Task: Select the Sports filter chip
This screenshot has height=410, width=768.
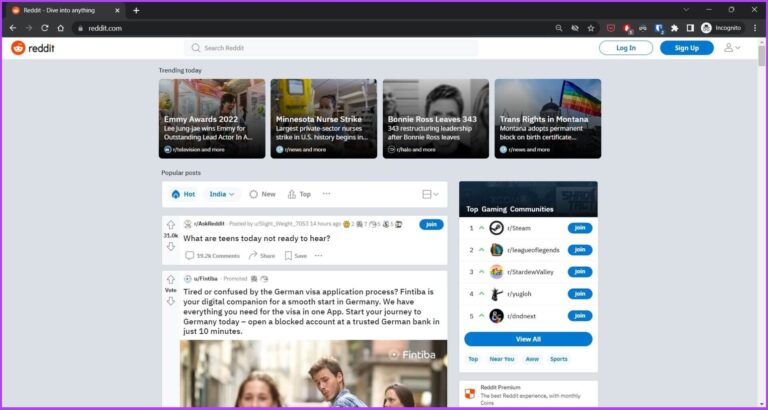Action: (558, 359)
